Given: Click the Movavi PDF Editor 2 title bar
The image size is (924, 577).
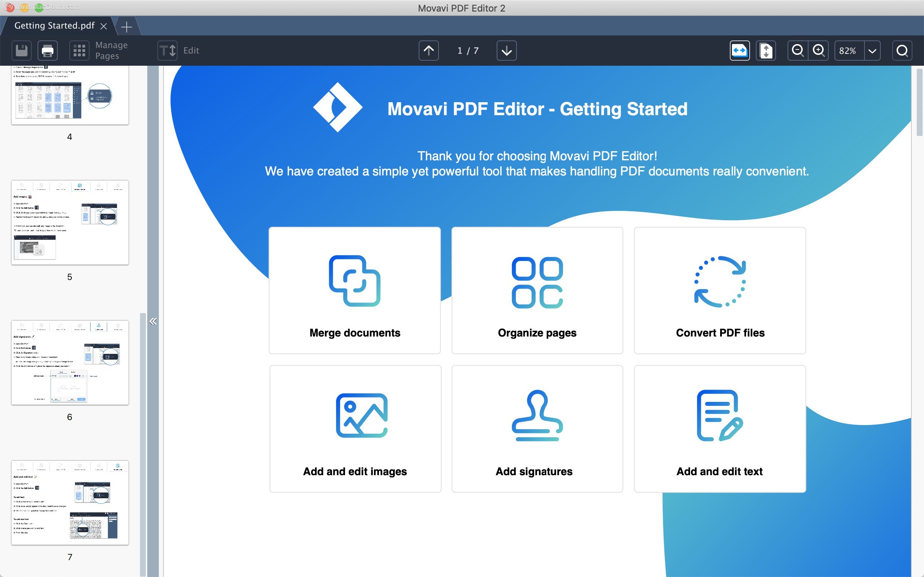Looking at the screenshot, I should click(462, 8).
